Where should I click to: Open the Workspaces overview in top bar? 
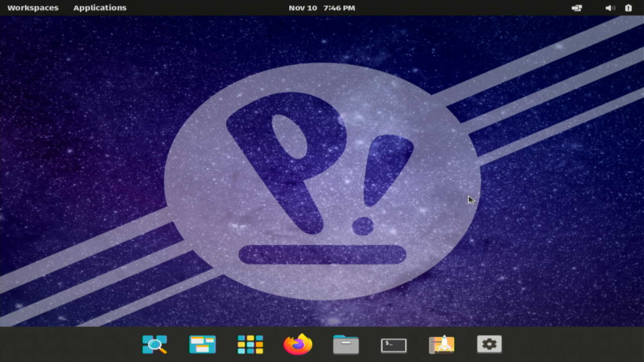(x=33, y=8)
